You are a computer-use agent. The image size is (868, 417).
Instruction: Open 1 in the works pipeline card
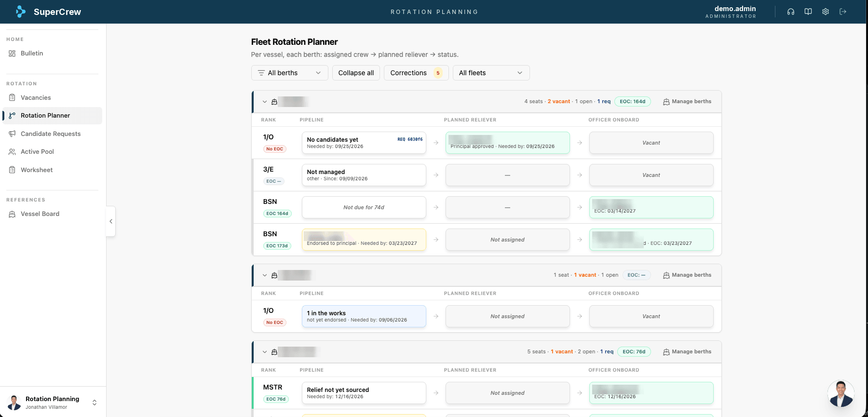pos(364,316)
